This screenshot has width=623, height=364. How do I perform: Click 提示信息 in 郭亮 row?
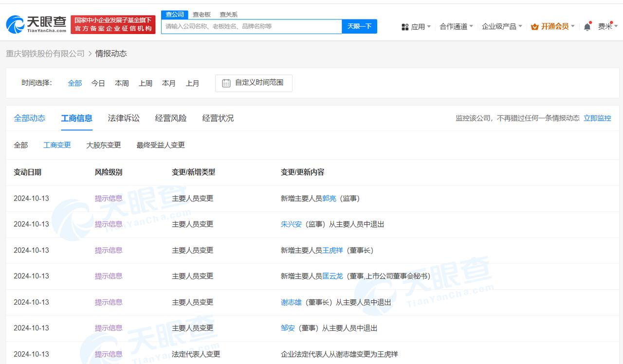point(109,199)
